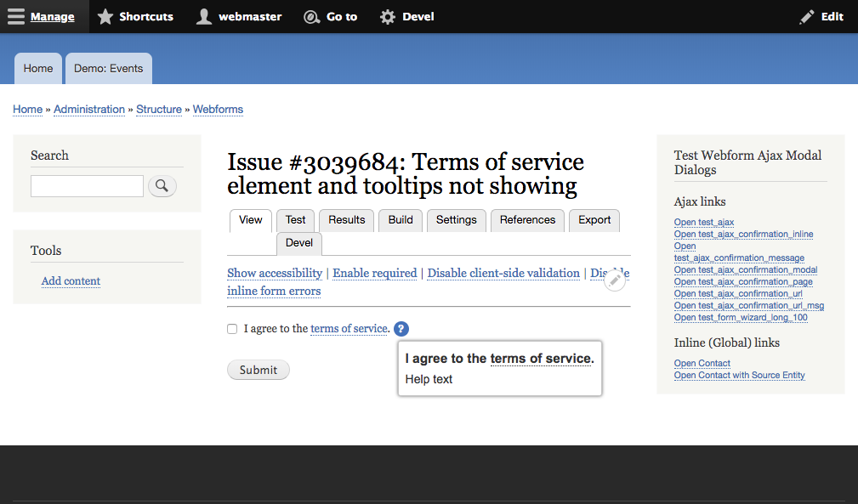The height and width of the screenshot is (504, 858).
Task: Click the Add content link under Tools
Action: [x=71, y=281]
